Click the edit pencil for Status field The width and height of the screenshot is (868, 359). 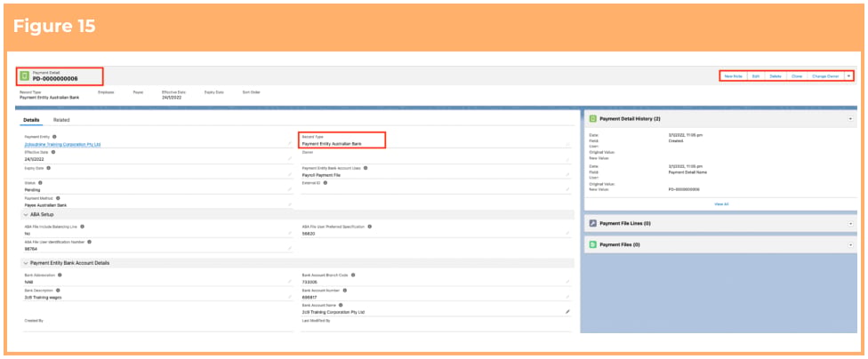point(290,190)
